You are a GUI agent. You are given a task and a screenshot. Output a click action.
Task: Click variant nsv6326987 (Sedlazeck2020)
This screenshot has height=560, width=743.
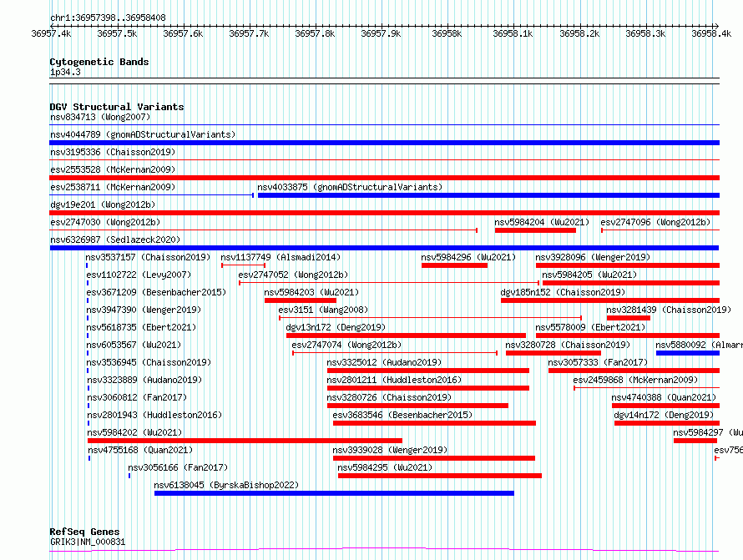(115, 240)
